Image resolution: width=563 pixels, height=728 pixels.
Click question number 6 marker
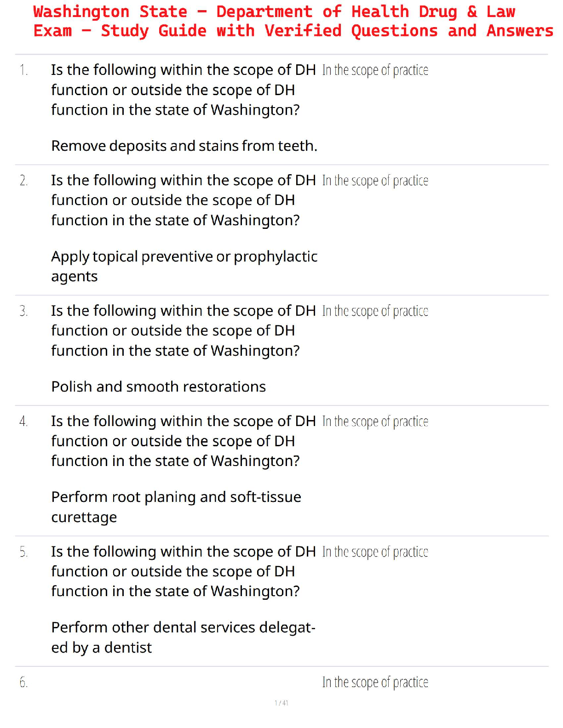tap(23, 682)
